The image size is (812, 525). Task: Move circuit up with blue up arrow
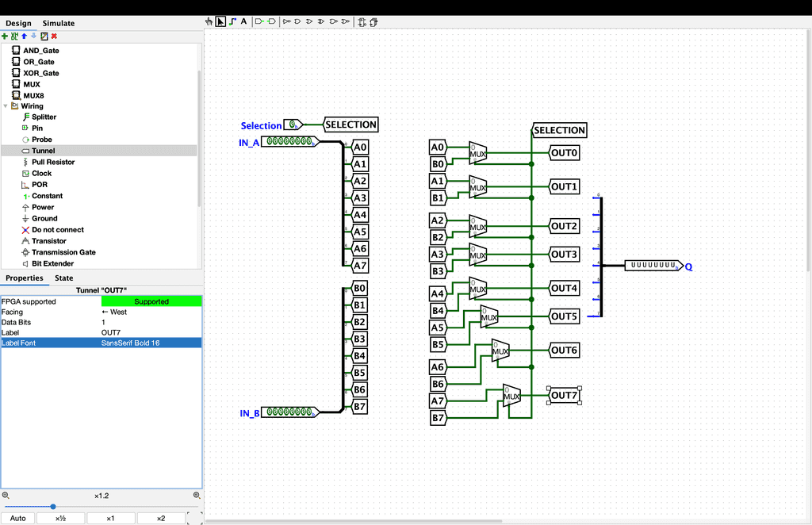[x=24, y=36]
